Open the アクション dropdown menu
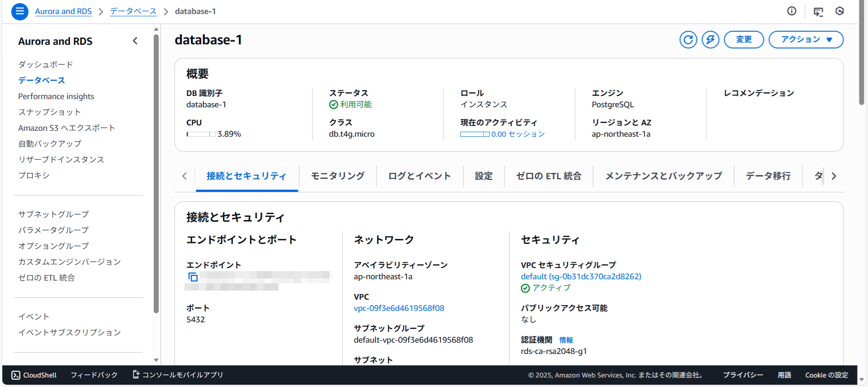Viewport: 868px width, 387px height. point(806,40)
